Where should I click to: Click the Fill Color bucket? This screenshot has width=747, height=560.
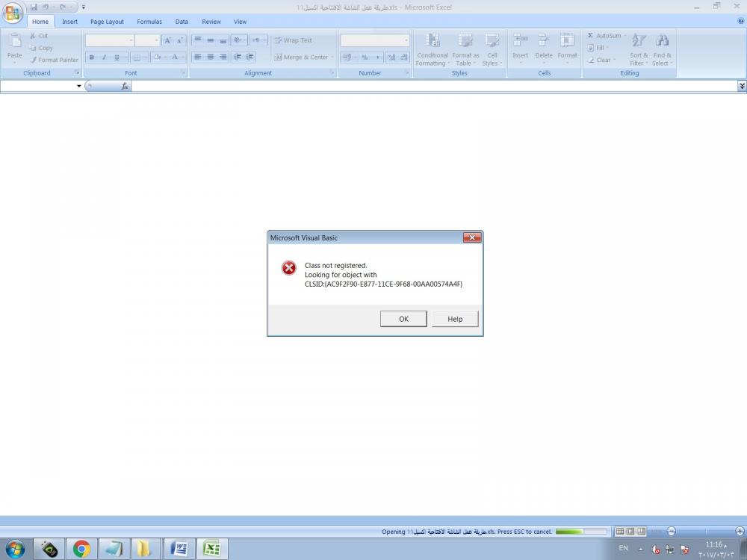(157, 57)
